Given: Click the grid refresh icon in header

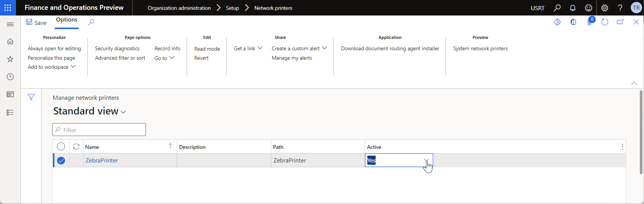Looking at the screenshot, I should point(76,147).
